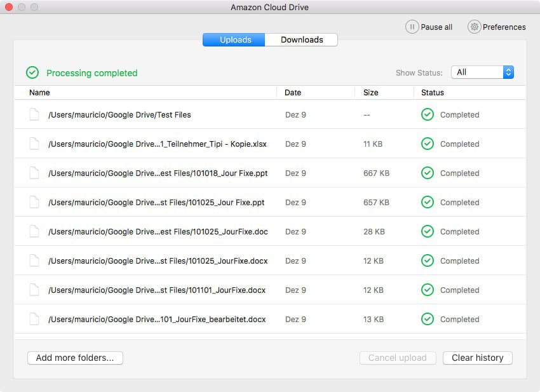The image size is (540, 392).
Task: Click file icon for 101018_Jour Fixe.ppt row
Action: click(x=34, y=173)
